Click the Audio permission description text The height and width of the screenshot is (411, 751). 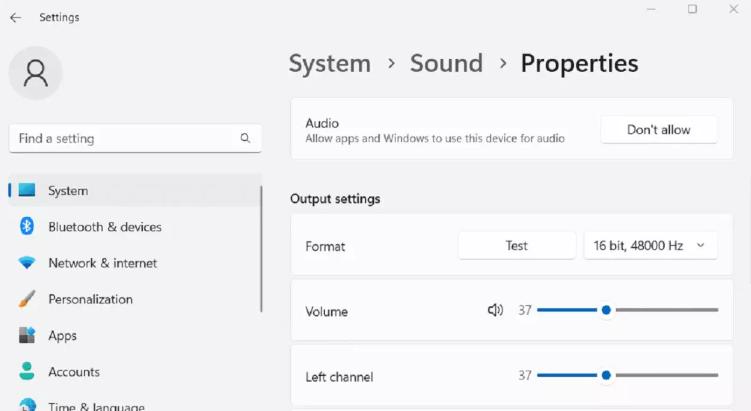point(435,138)
